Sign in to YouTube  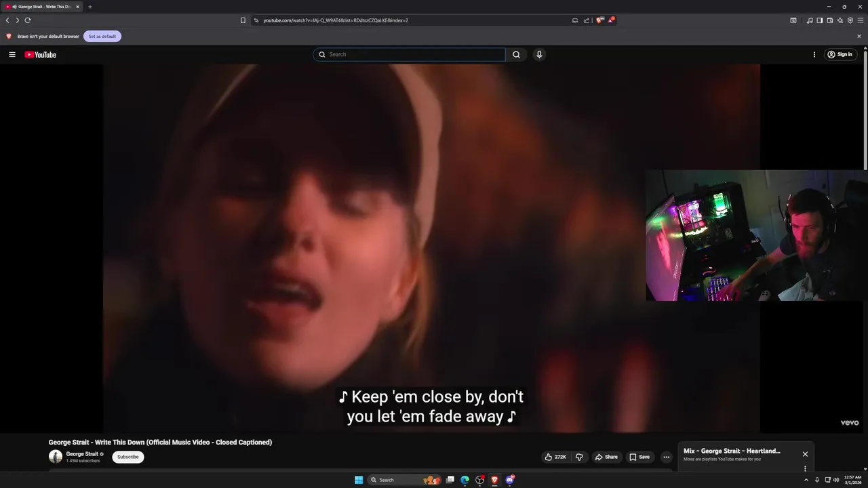(x=840, y=54)
